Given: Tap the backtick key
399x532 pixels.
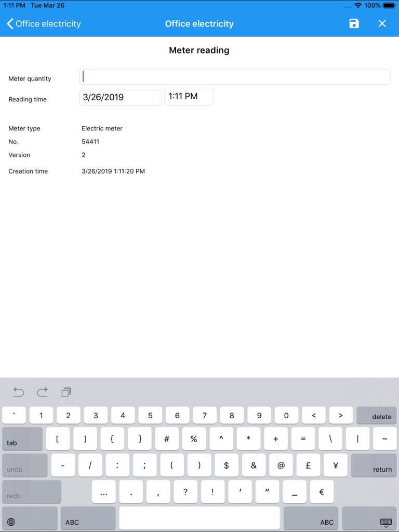Looking at the screenshot, I should pyautogui.click(x=14, y=415).
